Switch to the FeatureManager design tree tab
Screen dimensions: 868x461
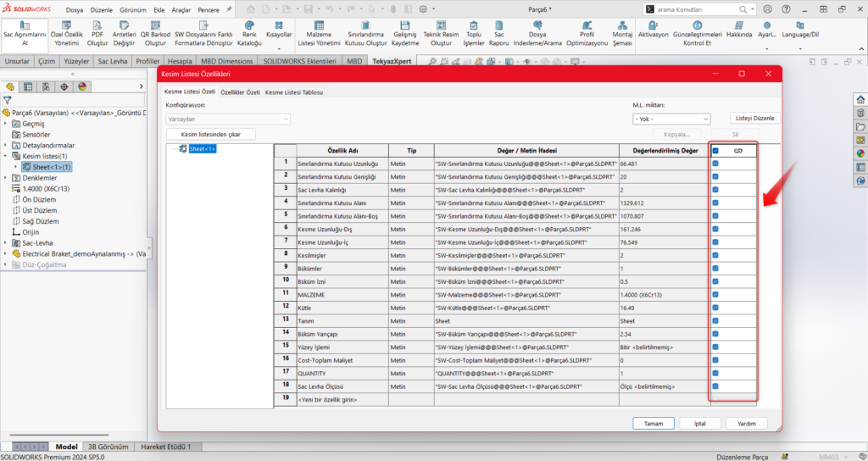click(x=9, y=87)
